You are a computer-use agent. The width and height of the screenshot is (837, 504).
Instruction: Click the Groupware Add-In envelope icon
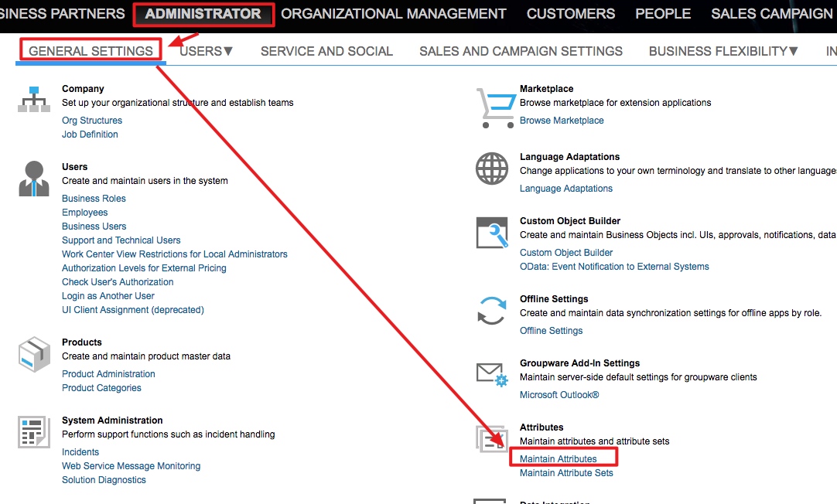492,374
